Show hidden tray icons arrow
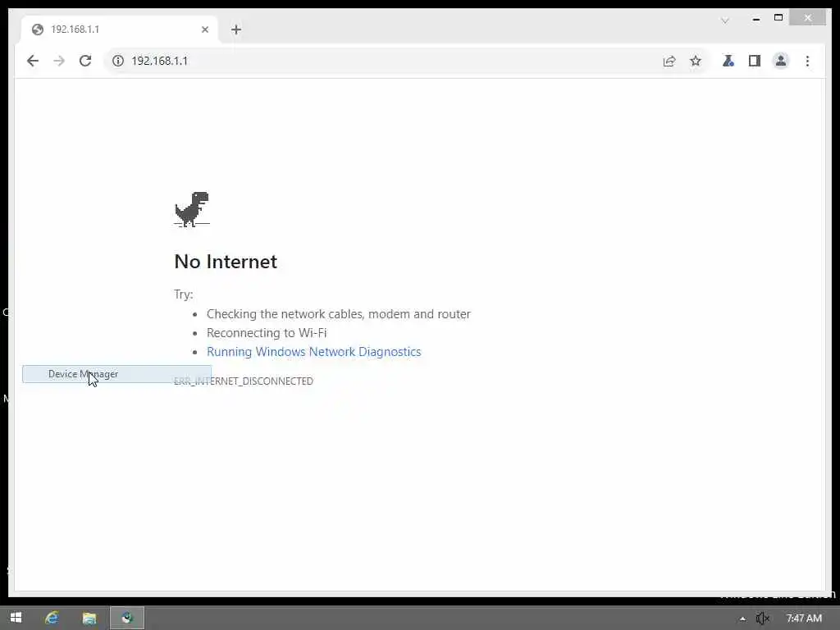This screenshot has width=840, height=630. (742, 619)
